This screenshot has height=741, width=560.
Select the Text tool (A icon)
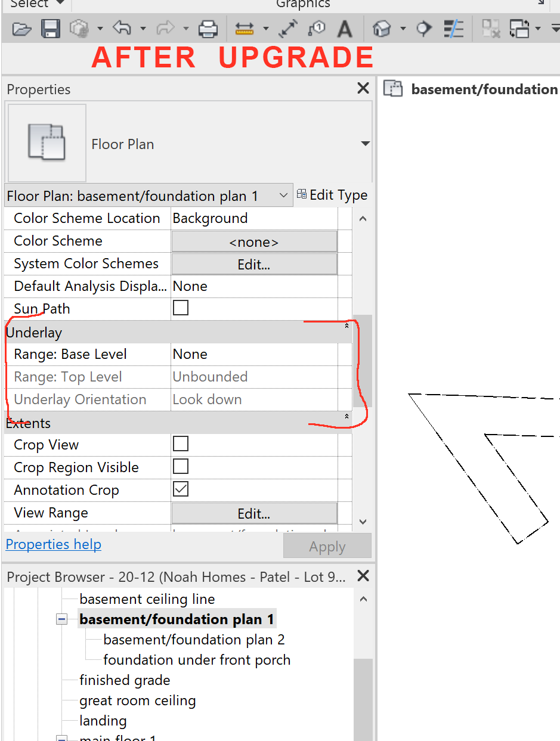pos(344,28)
